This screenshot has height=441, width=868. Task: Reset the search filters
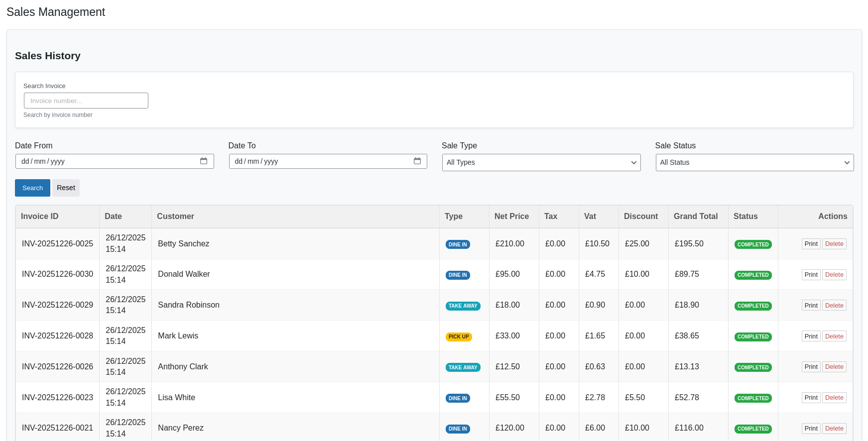pyautogui.click(x=66, y=188)
